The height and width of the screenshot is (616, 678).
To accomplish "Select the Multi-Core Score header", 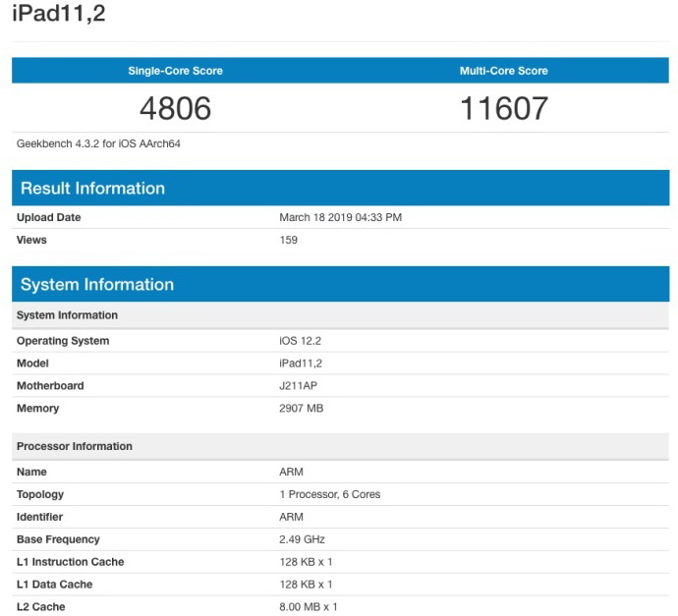I will 504,71.
